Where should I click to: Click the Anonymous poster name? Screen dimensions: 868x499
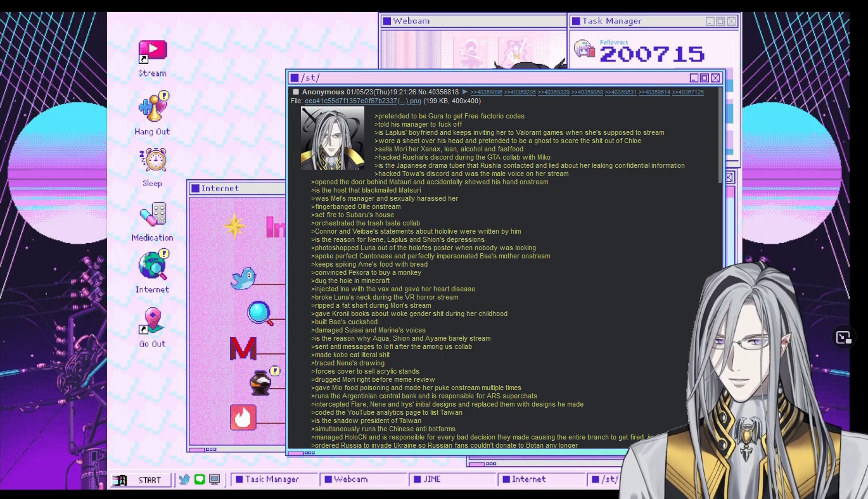[x=323, y=92]
